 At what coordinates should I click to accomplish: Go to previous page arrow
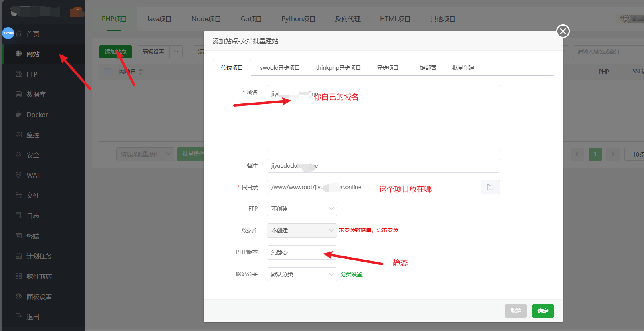[577, 154]
